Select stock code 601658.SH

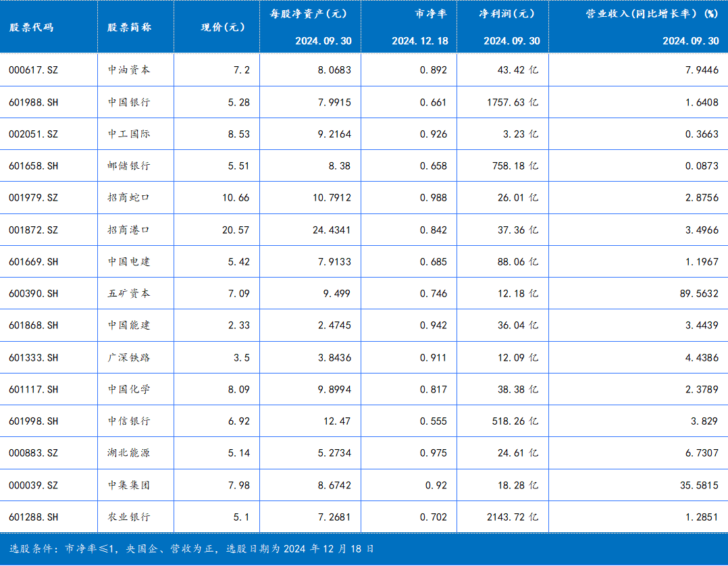(x=33, y=166)
